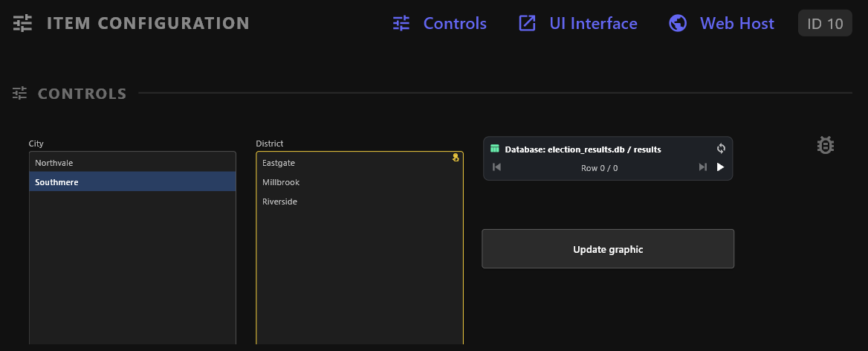Screen dimensions: 868x351
Task: Click the District label
Action: pyautogui.click(x=270, y=144)
